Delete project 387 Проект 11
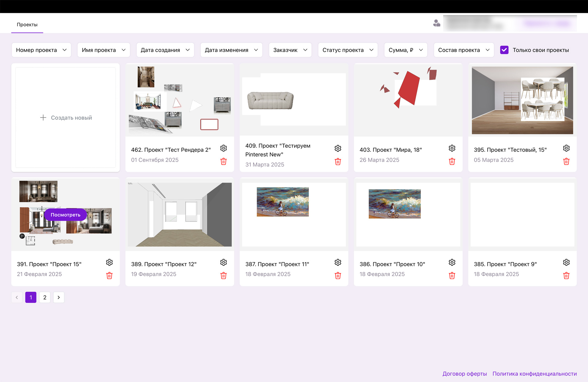 [x=338, y=276]
